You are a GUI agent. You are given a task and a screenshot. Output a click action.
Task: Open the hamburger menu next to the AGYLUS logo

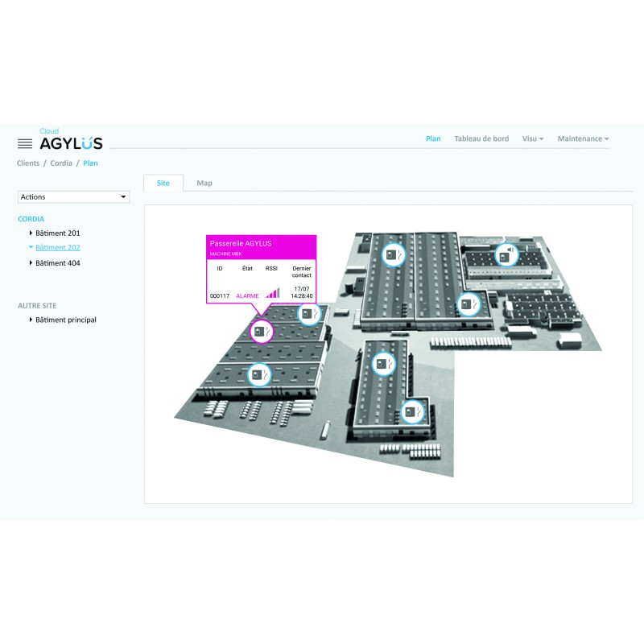pyautogui.click(x=25, y=143)
